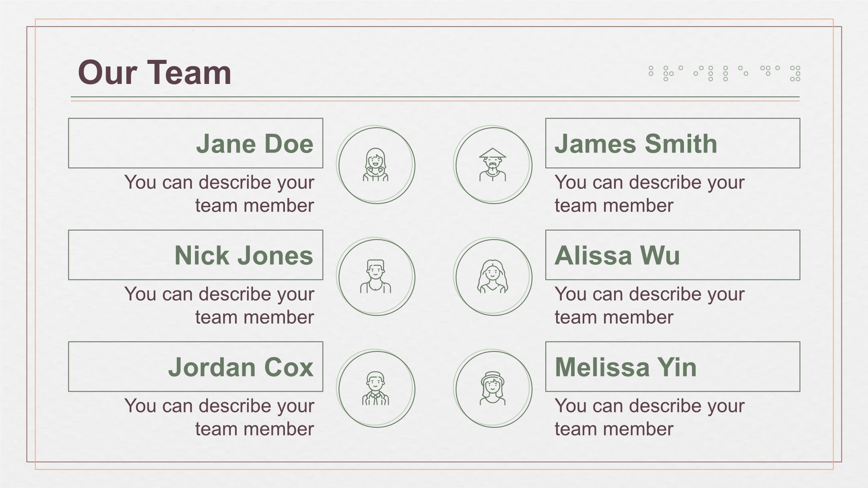Screen dimensions: 868x488
Task: Click Jane Doe's avatar icon
Action: click(375, 165)
